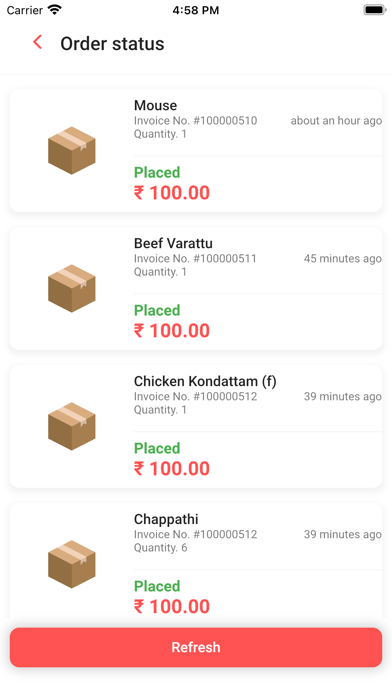
Task: Select the Chappathi order name
Action: pyautogui.click(x=166, y=519)
